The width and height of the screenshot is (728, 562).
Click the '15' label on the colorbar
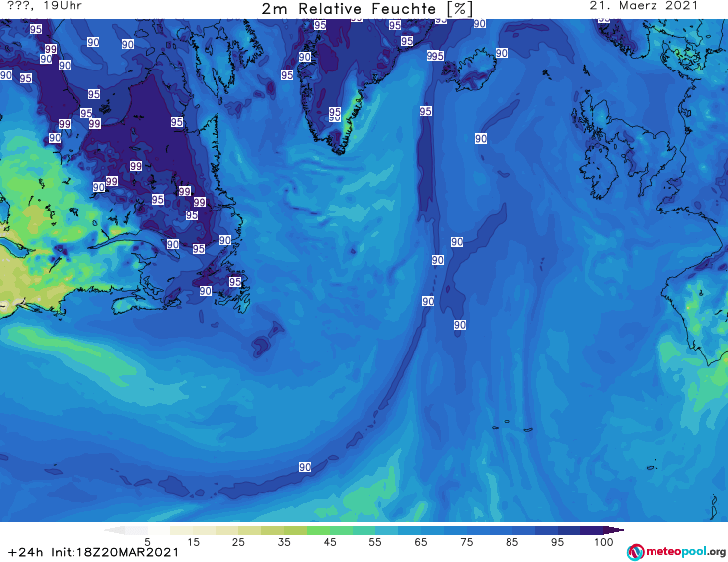[x=193, y=541]
